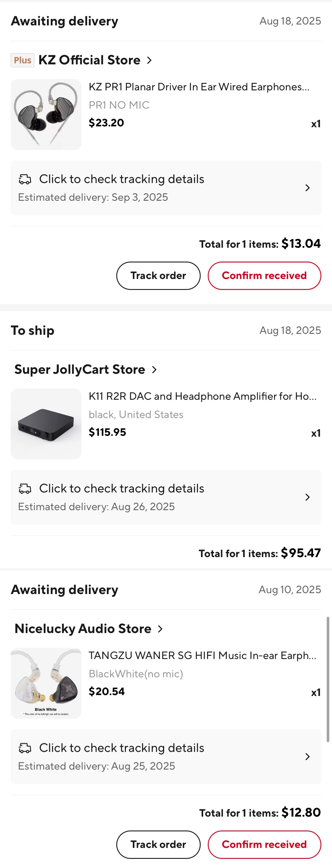Open Super JollyCart Store via its chevron
The height and width of the screenshot is (868, 332).
point(154,370)
